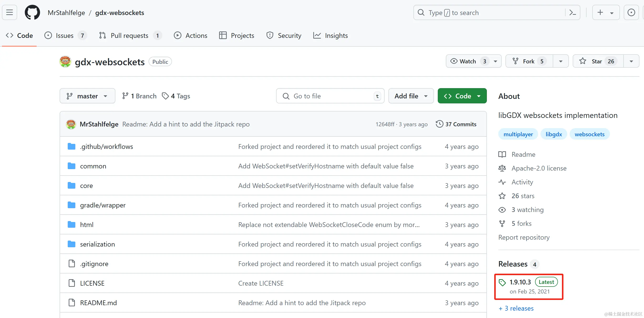
Task: Go to GitHub home via Octocat logo
Action: click(x=32, y=12)
